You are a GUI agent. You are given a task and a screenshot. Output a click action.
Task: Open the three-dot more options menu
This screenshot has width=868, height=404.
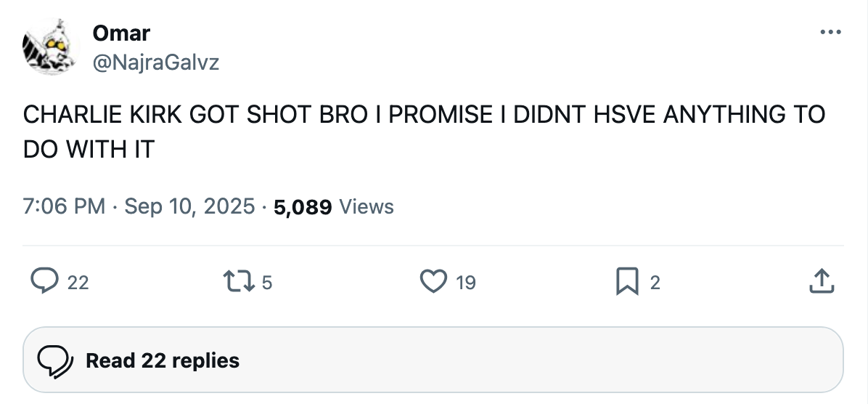coord(829,33)
